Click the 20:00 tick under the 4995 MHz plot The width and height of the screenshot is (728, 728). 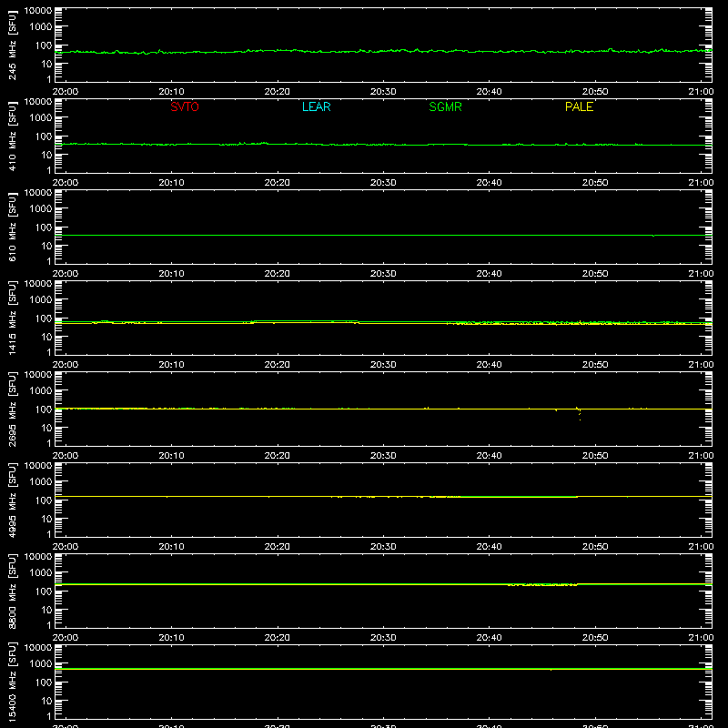[x=66, y=547]
